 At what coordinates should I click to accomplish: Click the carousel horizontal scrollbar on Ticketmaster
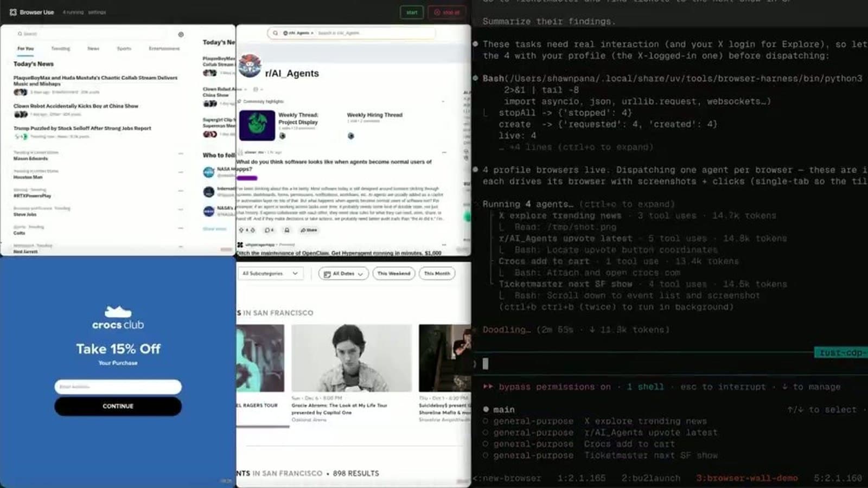pyautogui.click(x=263, y=427)
